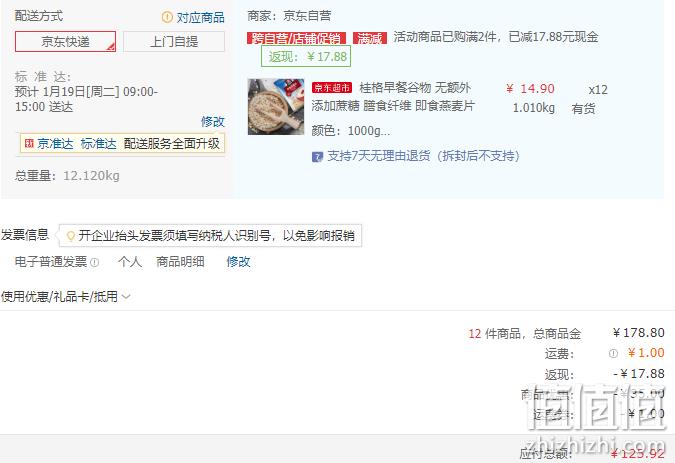Click the 京东超市 red tag
The image size is (675, 463).
(332, 88)
